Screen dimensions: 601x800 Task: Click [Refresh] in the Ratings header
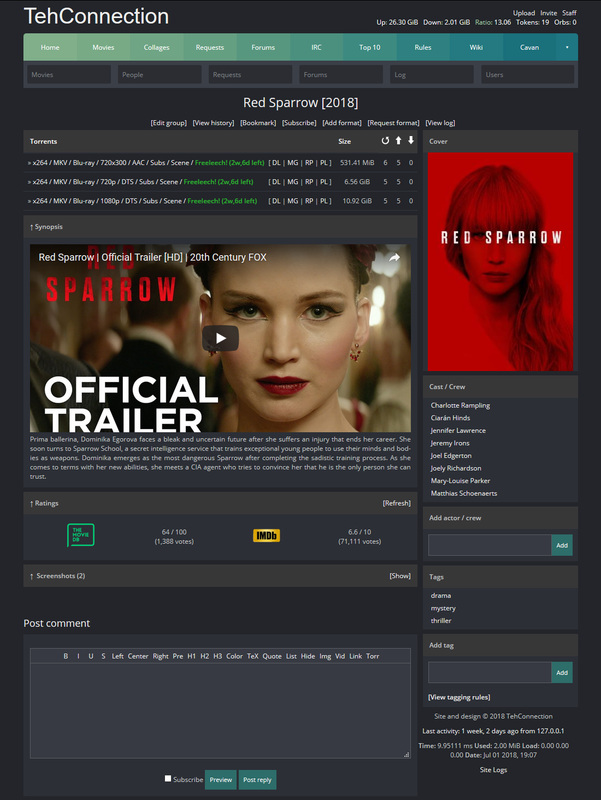396,503
